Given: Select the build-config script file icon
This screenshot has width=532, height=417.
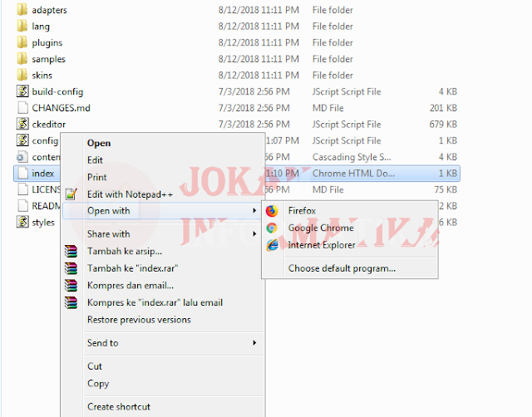Looking at the screenshot, I should click(x=22, y=91).
